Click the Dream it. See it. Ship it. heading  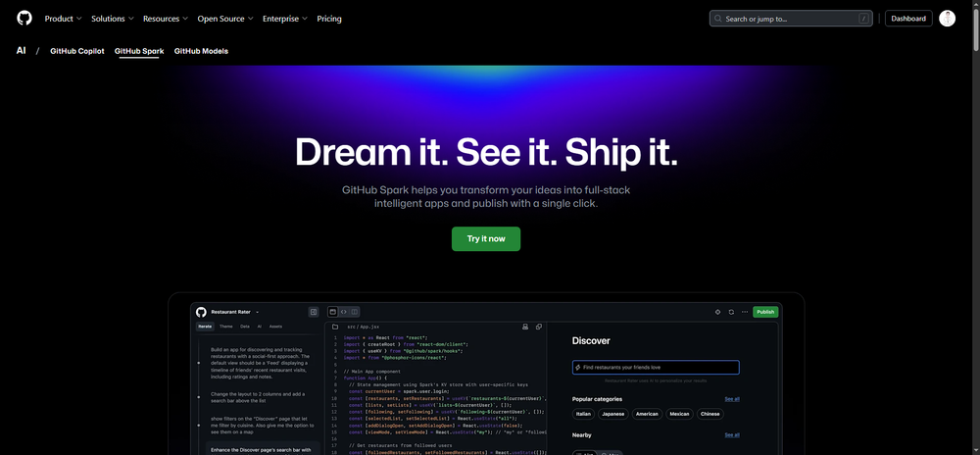[x=486, y=152]
